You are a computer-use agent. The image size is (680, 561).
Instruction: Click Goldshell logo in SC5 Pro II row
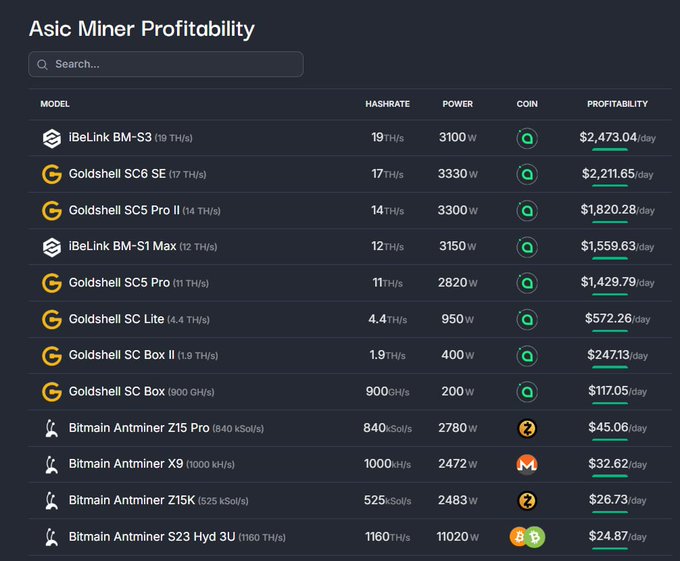(x=52, y=211)
